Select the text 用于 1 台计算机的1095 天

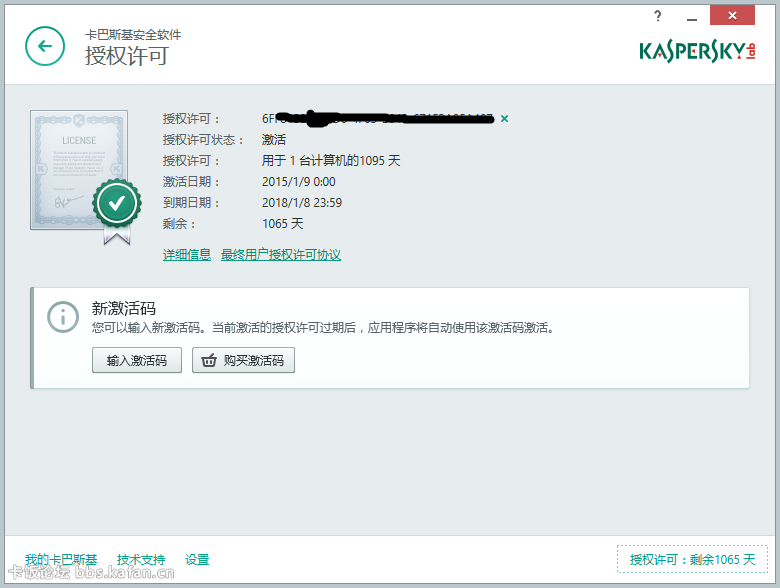tap(331, 160)
